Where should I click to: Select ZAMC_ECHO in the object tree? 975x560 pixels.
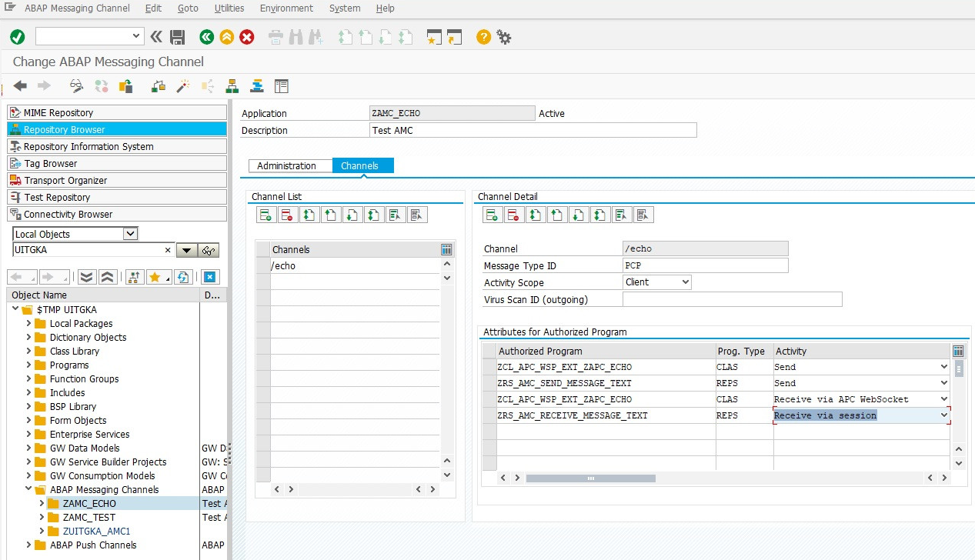(x=89, y=504)
